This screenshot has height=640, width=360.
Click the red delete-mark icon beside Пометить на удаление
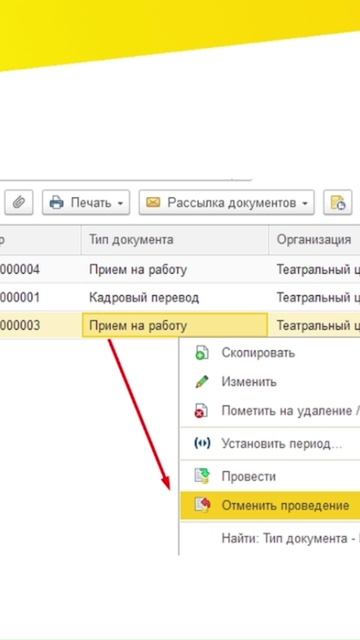tap(202, 411)
